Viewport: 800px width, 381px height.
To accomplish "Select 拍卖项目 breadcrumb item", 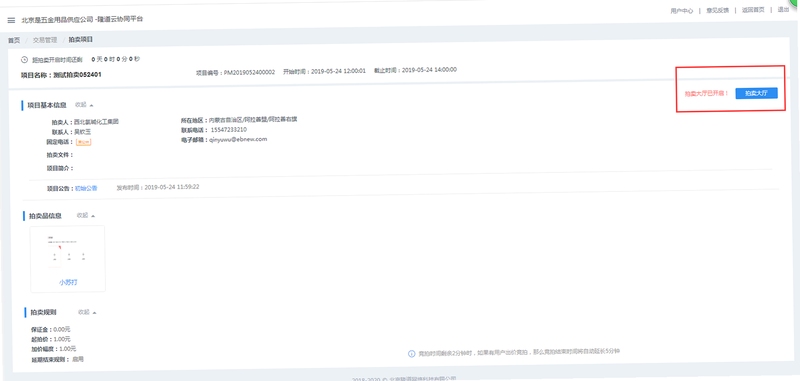I will pyautogui.click(x=81, y=39).
